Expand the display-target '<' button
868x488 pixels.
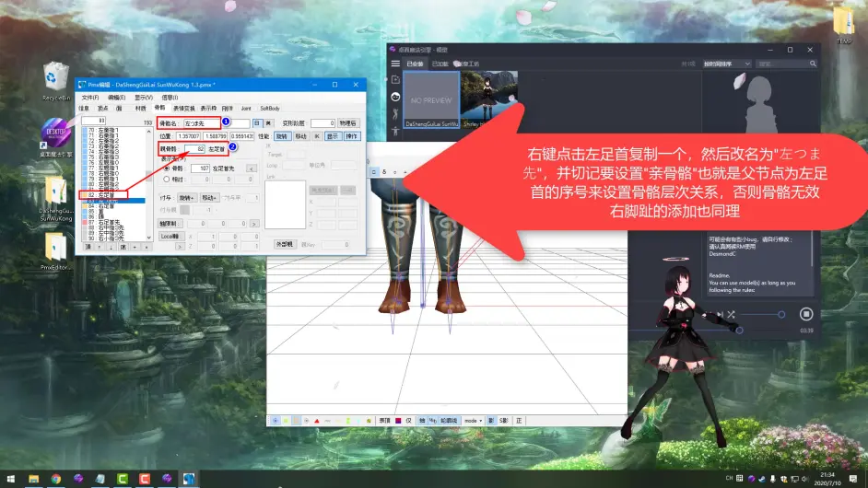pos(252,168)
